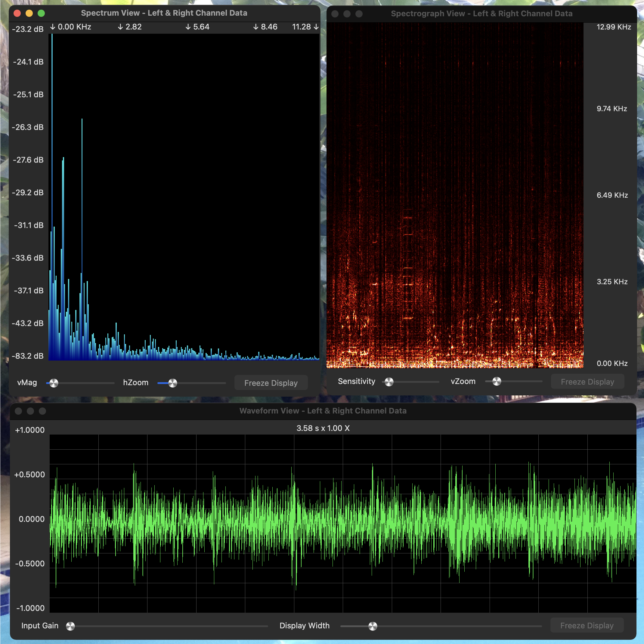
Task: Close the Spectrograph View window
Action: click(x=335, y=14)
